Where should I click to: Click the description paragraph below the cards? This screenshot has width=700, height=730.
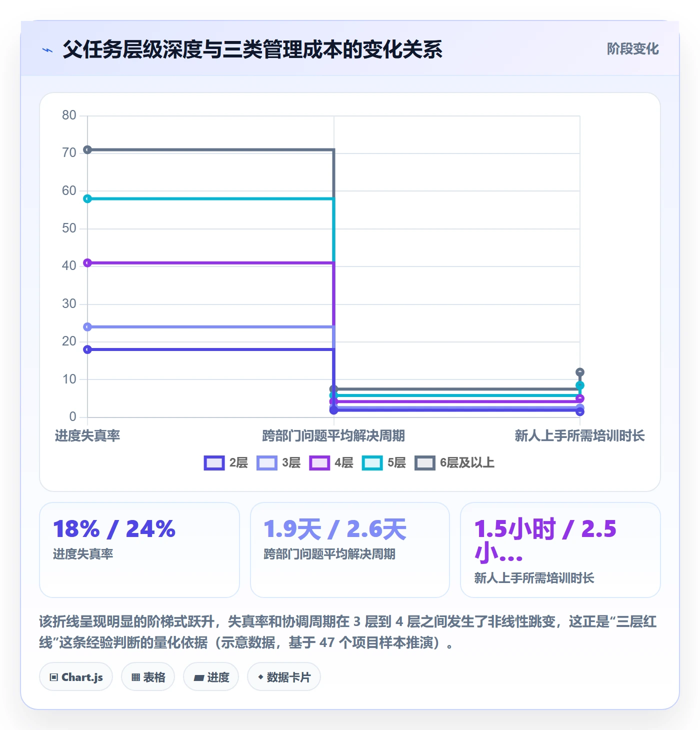tap(348, 632)
